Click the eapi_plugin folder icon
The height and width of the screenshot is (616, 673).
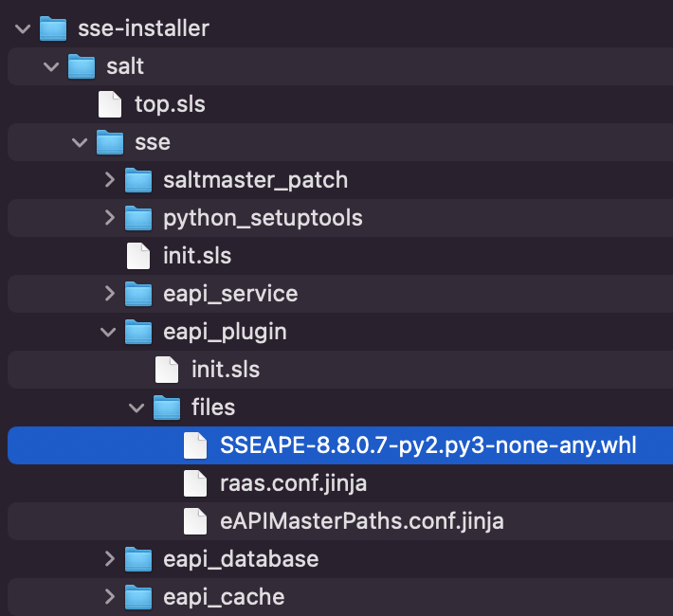coord(138,332)
